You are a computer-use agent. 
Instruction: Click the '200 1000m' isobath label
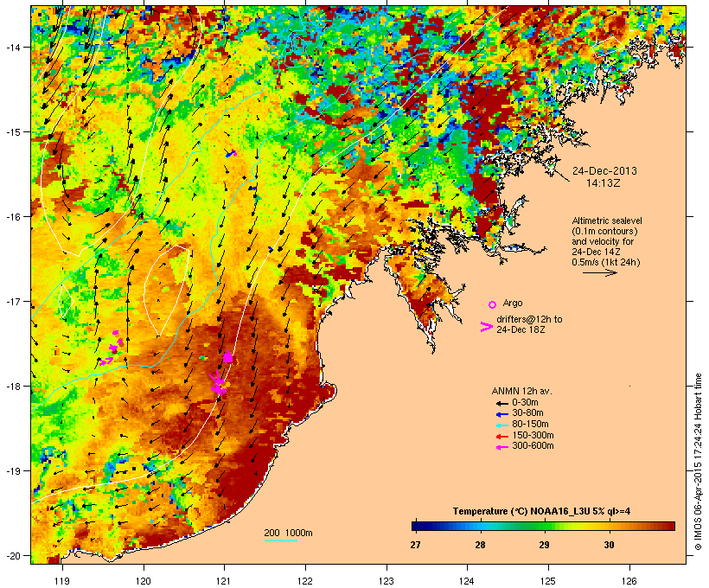pyautogui.click(x=288, y=533)
